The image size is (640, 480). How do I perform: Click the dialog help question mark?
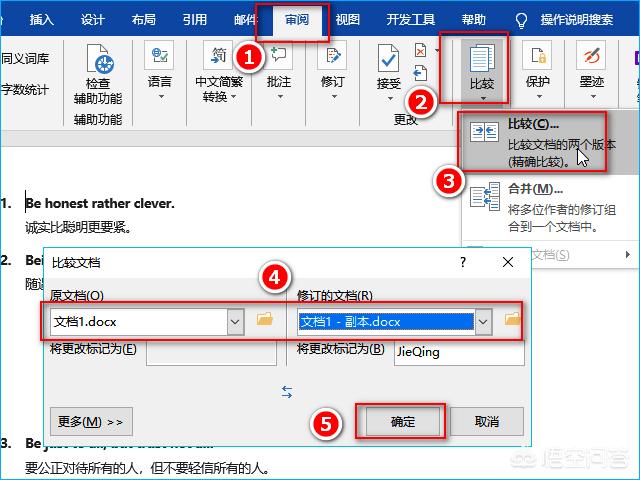click(x=463, y=262)
